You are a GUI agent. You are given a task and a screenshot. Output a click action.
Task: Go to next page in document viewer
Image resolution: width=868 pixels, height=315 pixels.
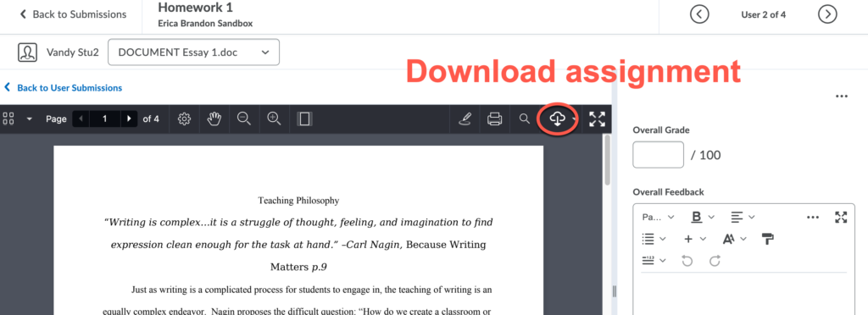(x=129, y=119)
